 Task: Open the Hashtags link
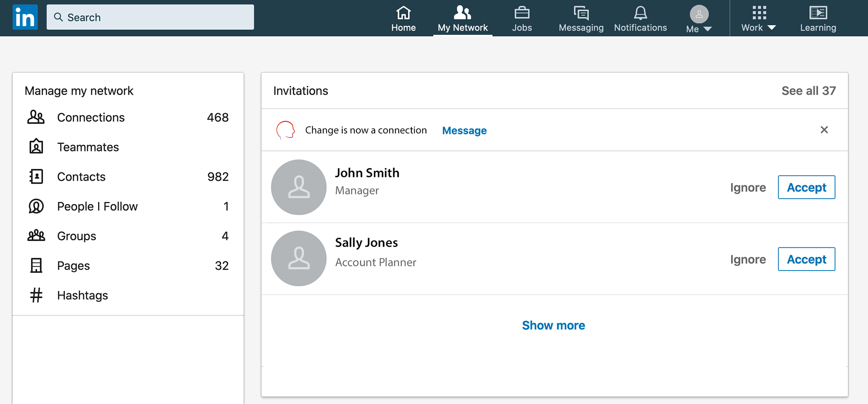click(x=82, y=295)
